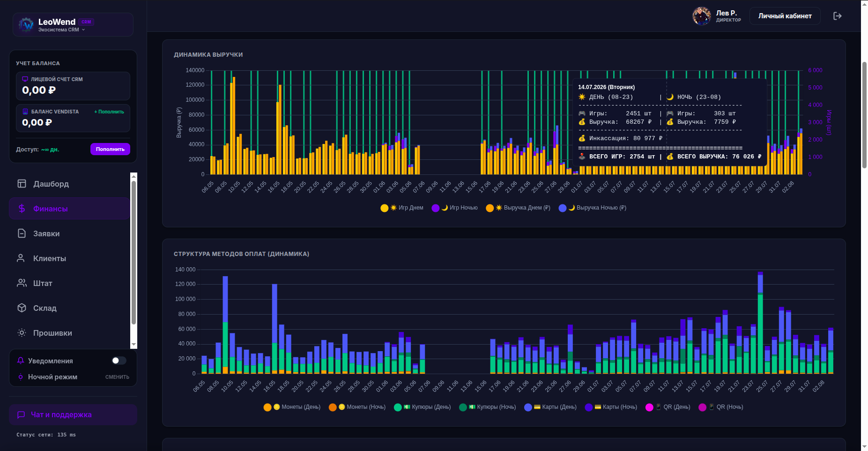The image size is (868, 451).
Task: Click the Ночной режим icon
Action: [x=21, y=377]
